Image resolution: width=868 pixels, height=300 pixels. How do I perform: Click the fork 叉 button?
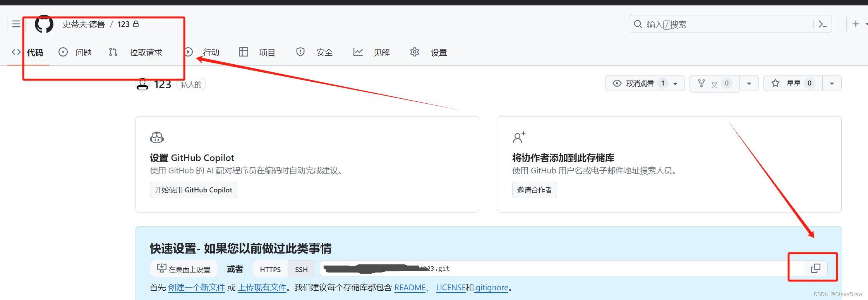coord(715,83)
